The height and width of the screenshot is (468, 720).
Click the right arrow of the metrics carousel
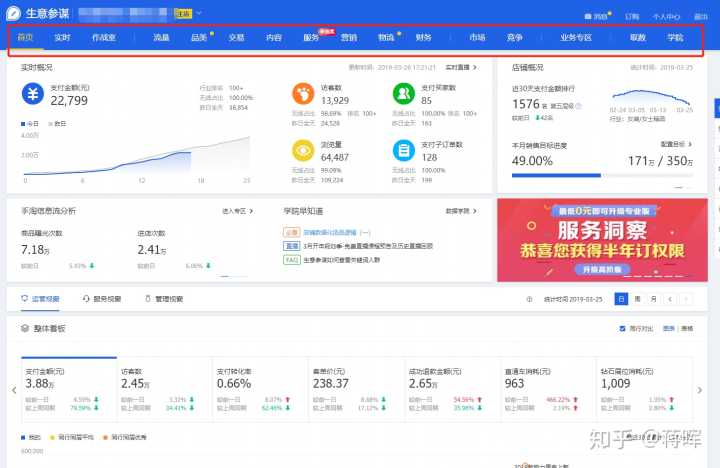click(700, 390)
